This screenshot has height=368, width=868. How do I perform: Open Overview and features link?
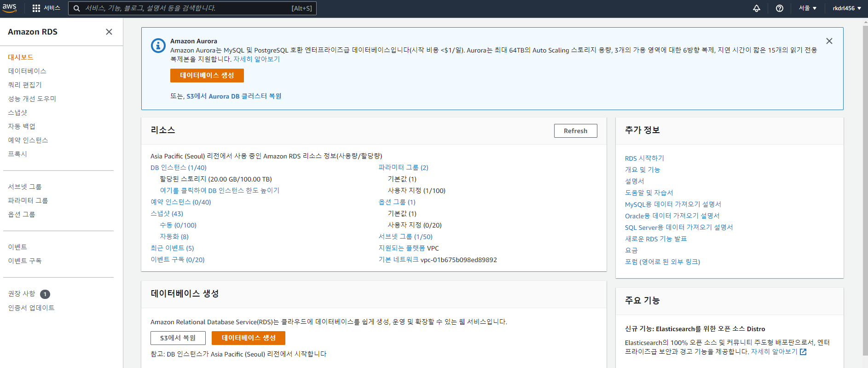tap(642, 170)
